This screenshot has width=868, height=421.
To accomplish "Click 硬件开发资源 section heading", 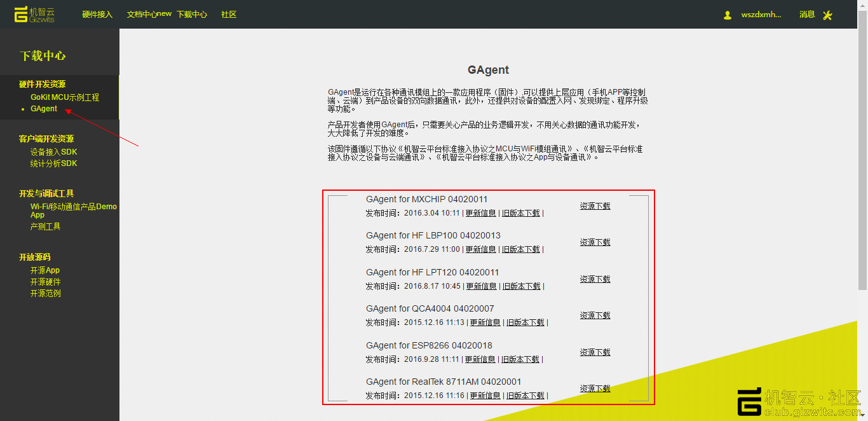I will coord(42,84).
